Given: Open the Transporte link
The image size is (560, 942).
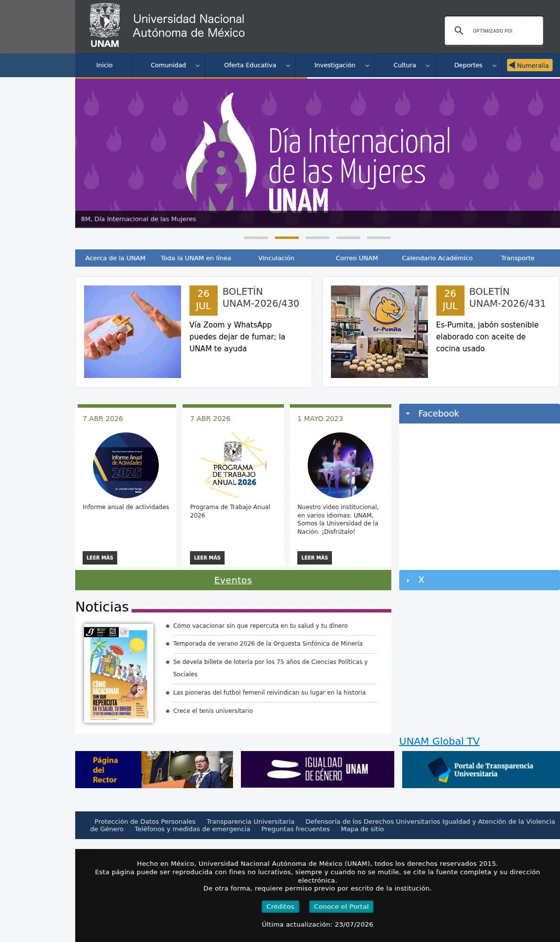Looking at the screenshot, I should pos(517,258).
